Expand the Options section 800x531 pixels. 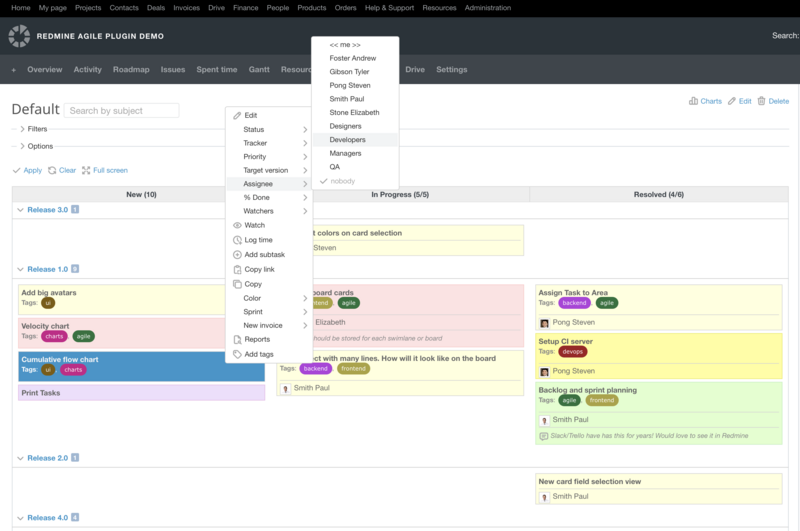point(22,146)
